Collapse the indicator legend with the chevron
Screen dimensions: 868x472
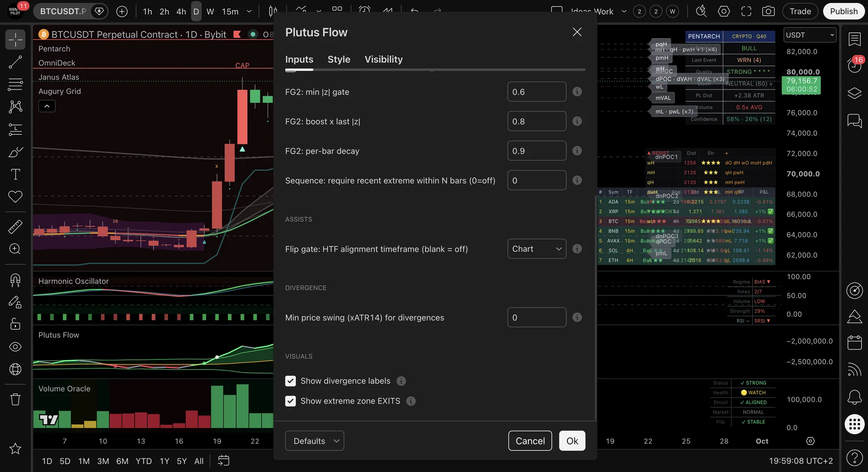47,106
